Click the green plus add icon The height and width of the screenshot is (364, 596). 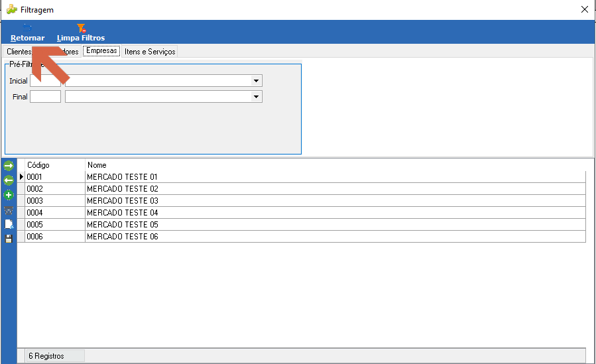[x=9, y=195]
